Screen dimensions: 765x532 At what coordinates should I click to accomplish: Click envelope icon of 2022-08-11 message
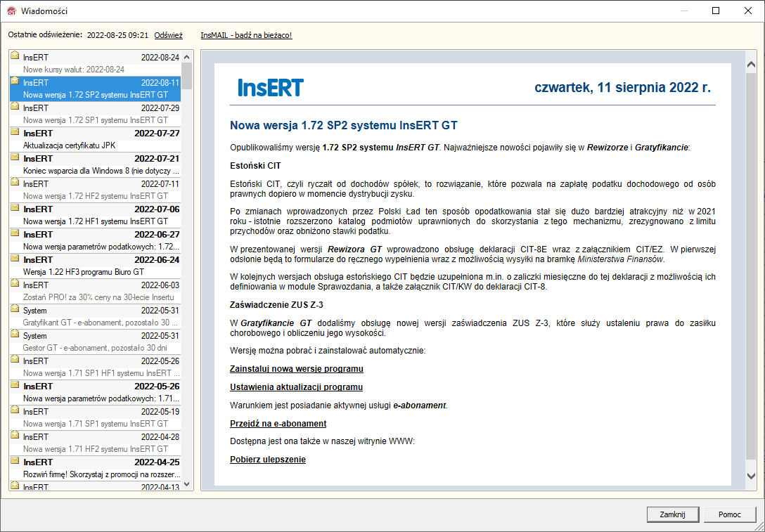[15, 80]
